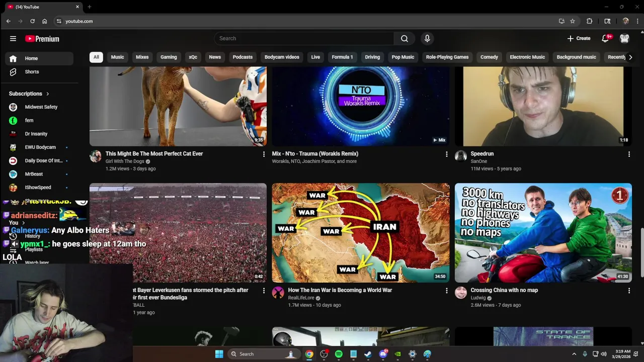
Task: Bookmark this page with the star
Action: pos(573,21)
